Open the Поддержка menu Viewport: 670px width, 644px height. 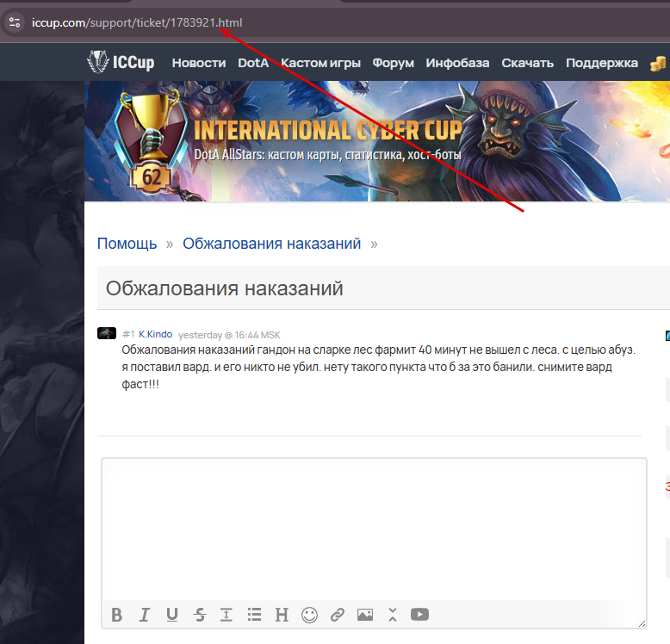[x=602, y=63]
